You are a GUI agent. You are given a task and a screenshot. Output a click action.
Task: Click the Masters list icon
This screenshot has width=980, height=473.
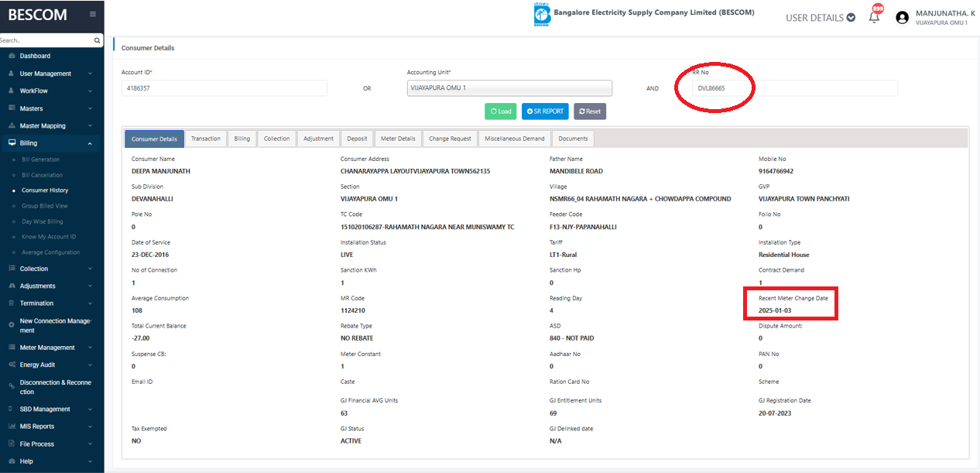12,108
